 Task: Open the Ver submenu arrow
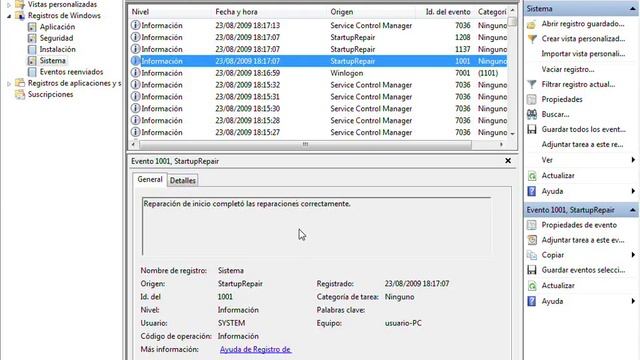[x=633, y=160]
